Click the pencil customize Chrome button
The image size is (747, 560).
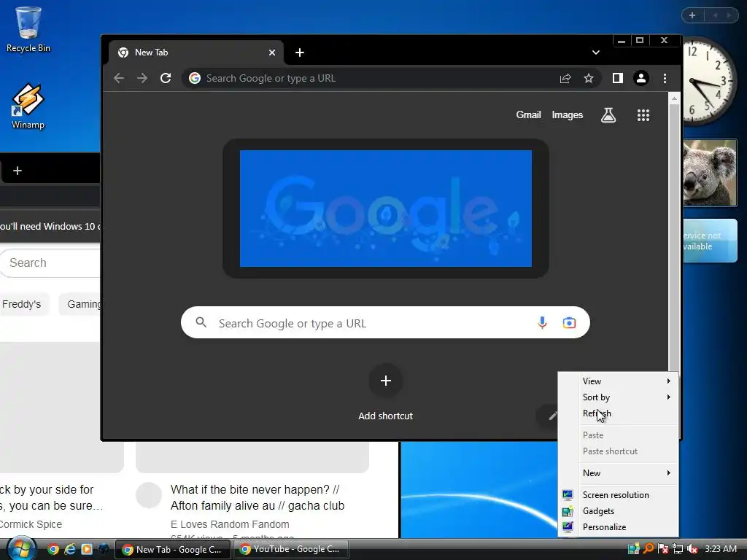(552, 416)
